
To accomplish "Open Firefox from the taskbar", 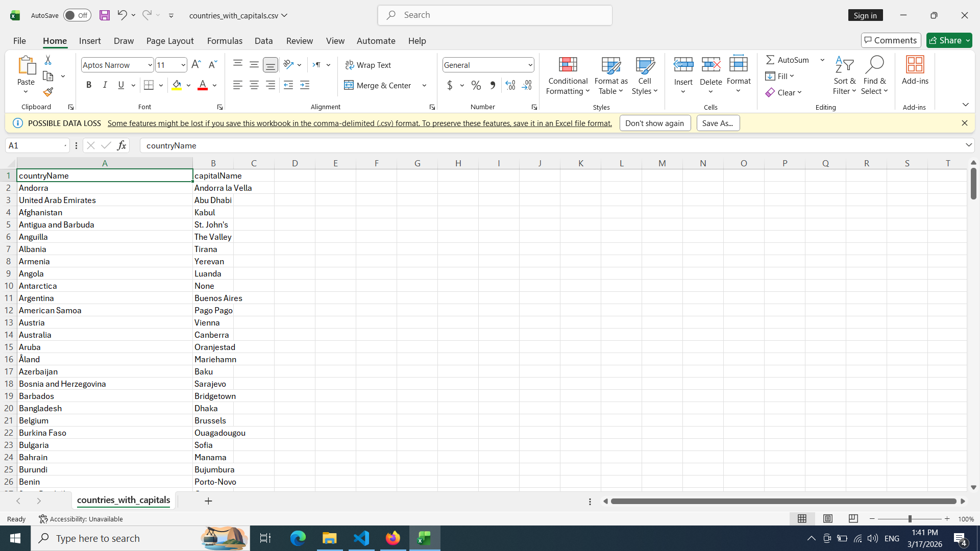I will coord(393,538).
